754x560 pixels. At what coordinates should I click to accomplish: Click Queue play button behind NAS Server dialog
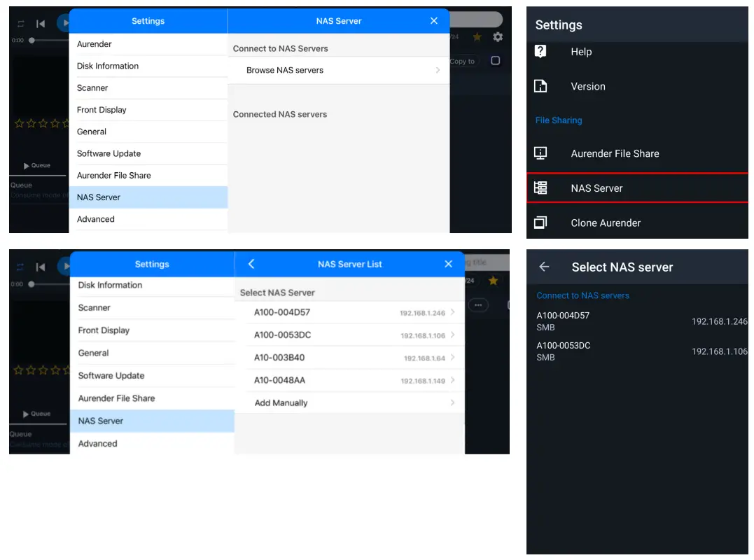click(x=37, y=165)
